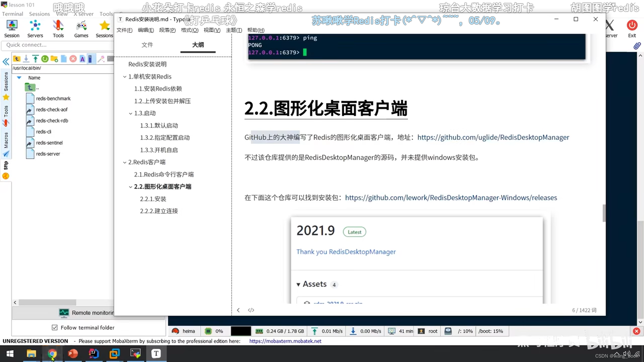Open the 视图(V) menu in Typora
The height and width of the screenshot is (362, 644).
coord(212,30)
